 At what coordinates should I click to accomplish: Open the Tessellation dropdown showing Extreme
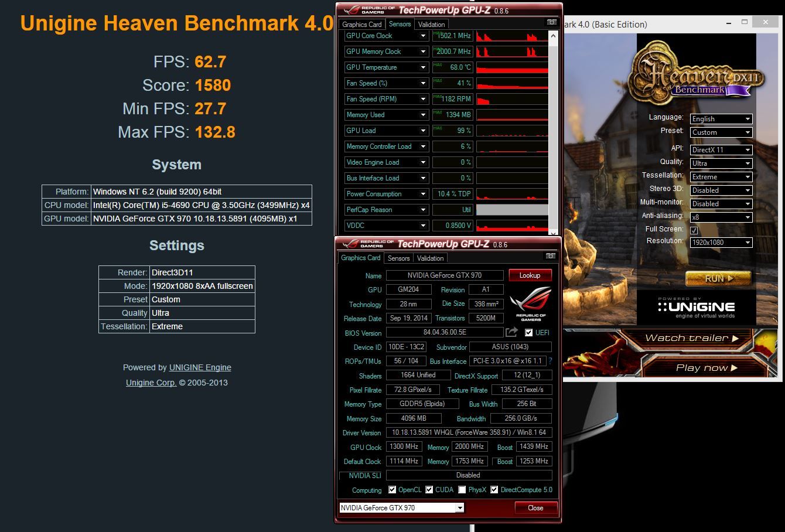click(721, 177)
